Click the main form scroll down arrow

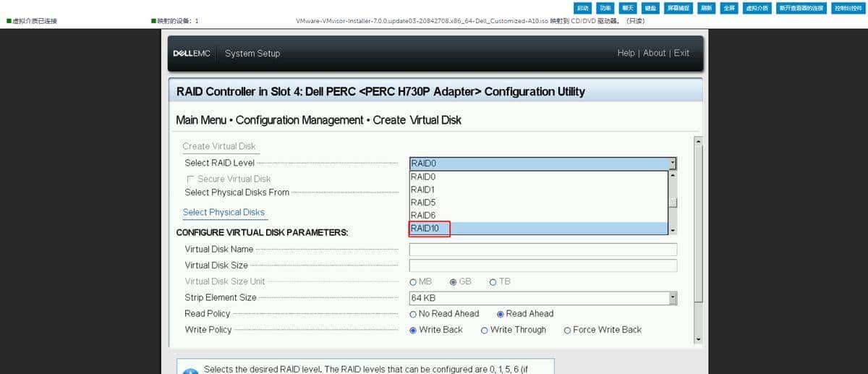point(698,339)
